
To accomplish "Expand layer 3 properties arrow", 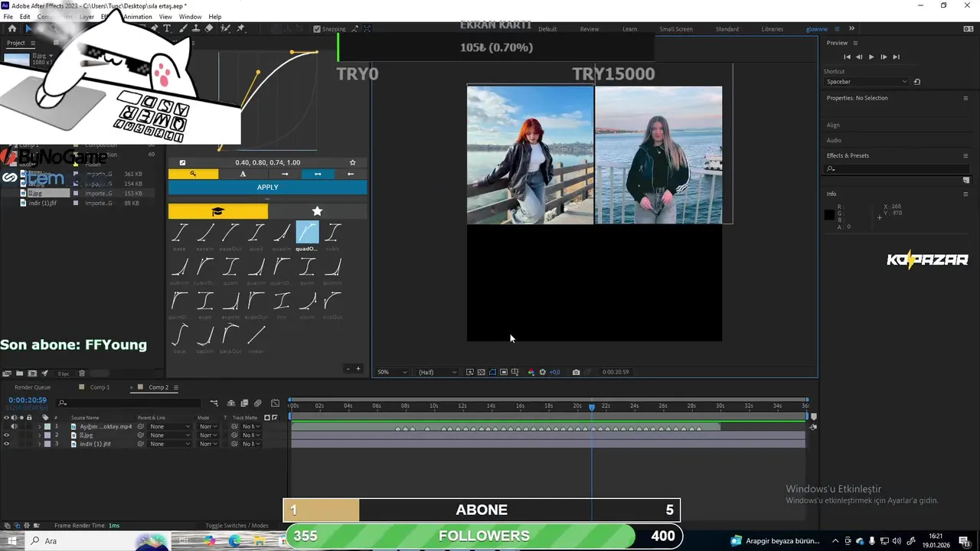I will [x=39, y=444].
